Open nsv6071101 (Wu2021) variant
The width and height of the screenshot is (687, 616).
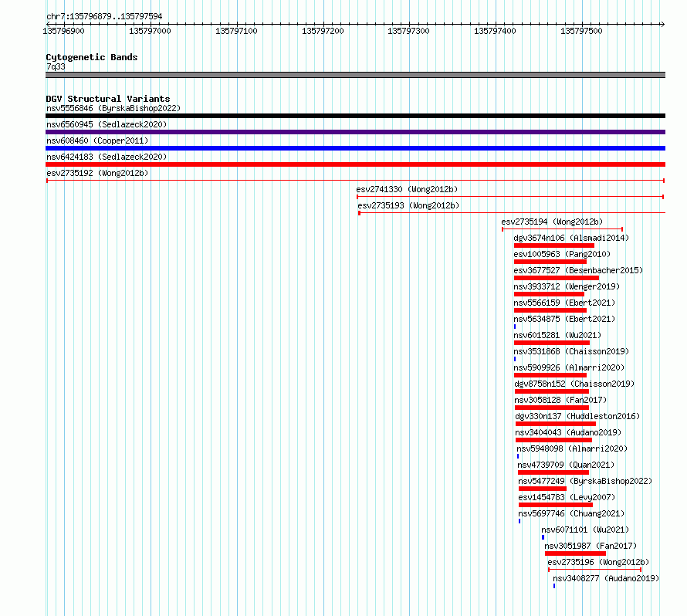pyautogui.click(x=585, y=530)
